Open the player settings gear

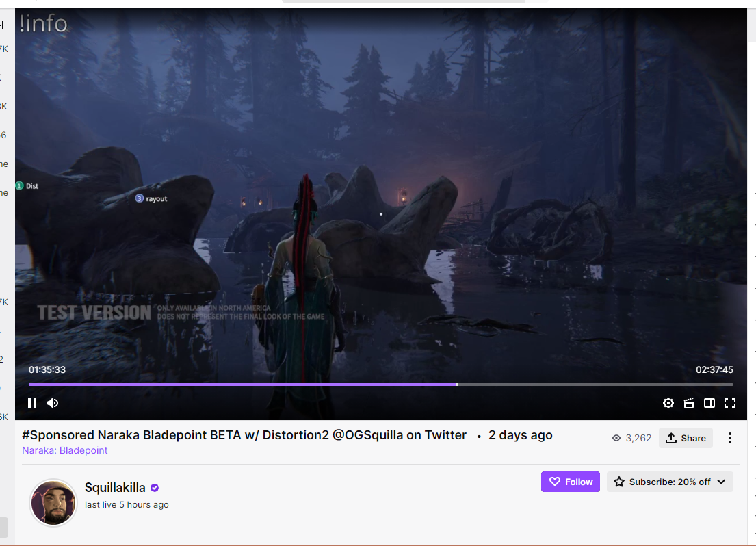[668, 403]
